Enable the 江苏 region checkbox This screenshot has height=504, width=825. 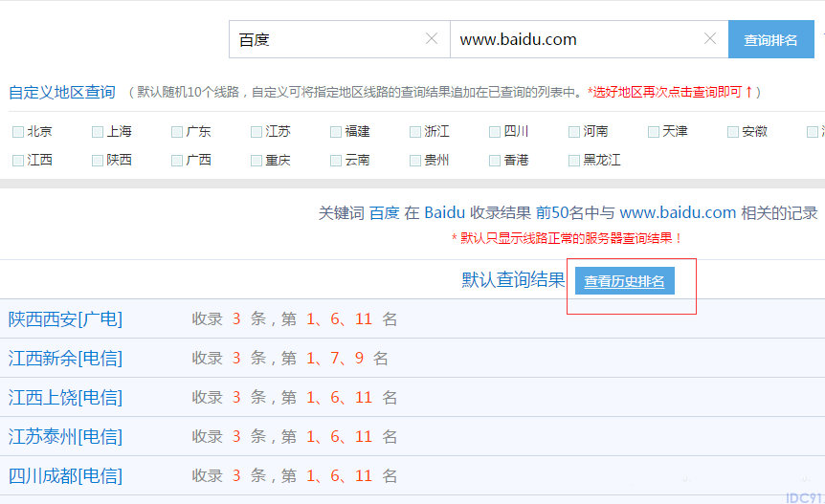point(256,132)
